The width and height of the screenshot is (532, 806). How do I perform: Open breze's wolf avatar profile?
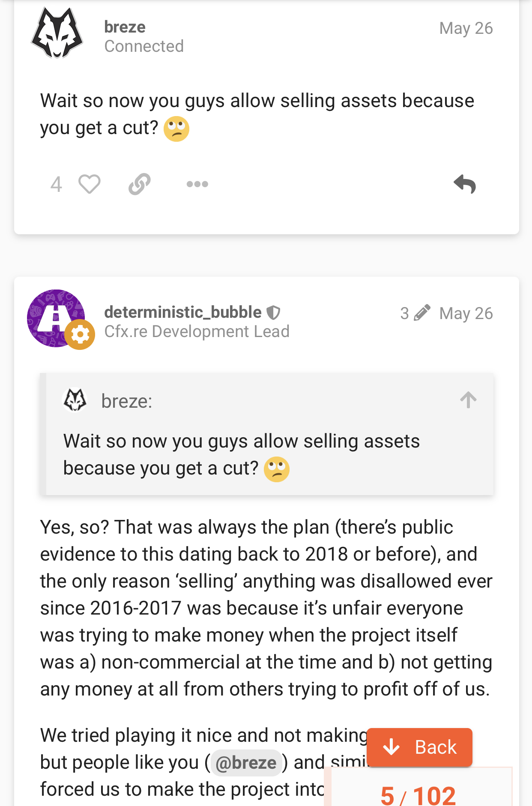click(x=57, y=33)
